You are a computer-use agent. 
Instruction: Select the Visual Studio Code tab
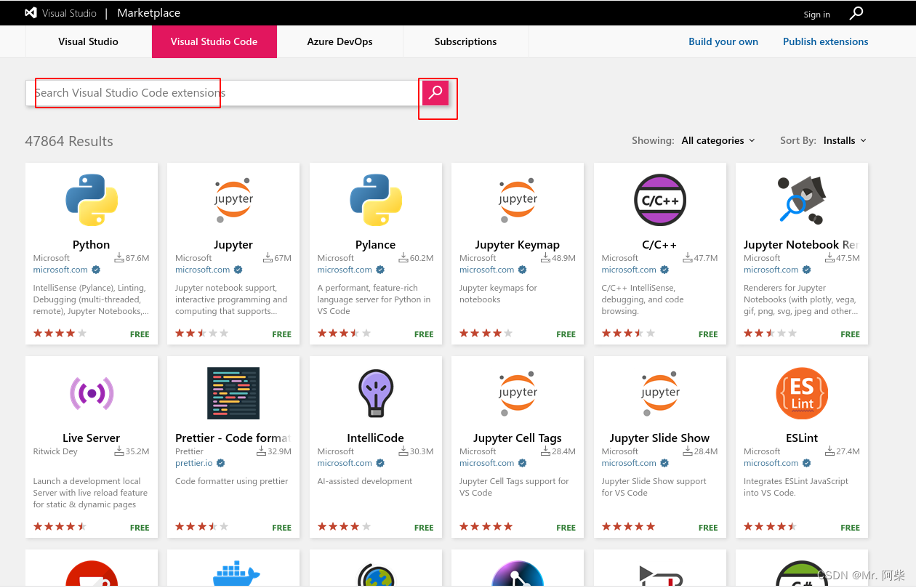214,41
